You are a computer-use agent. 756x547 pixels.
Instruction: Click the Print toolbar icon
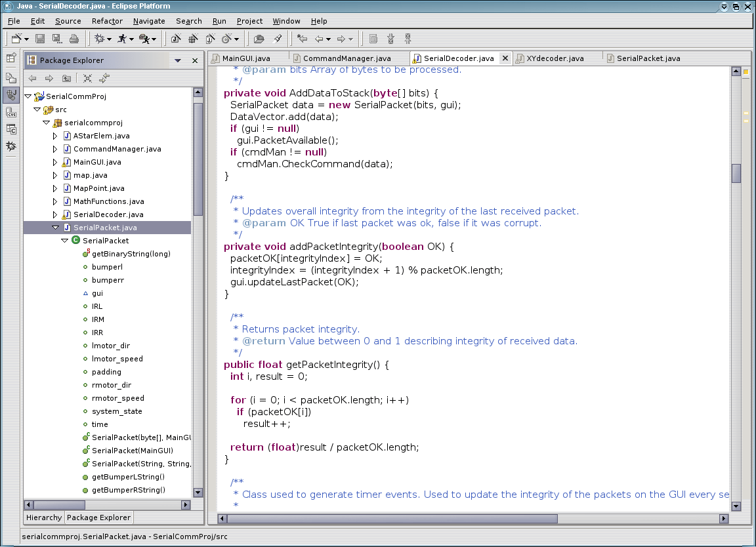click(73, 39)
